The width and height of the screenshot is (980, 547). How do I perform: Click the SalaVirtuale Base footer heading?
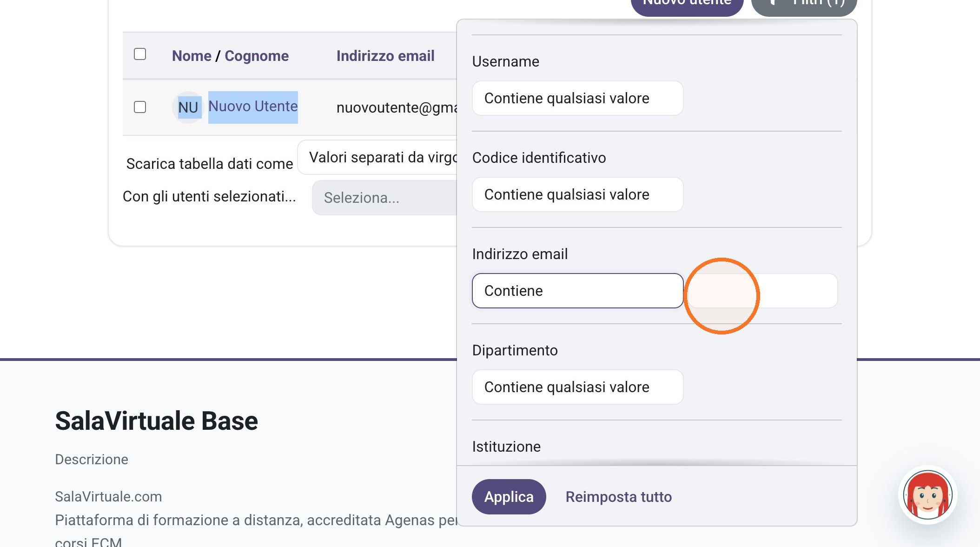156,421
